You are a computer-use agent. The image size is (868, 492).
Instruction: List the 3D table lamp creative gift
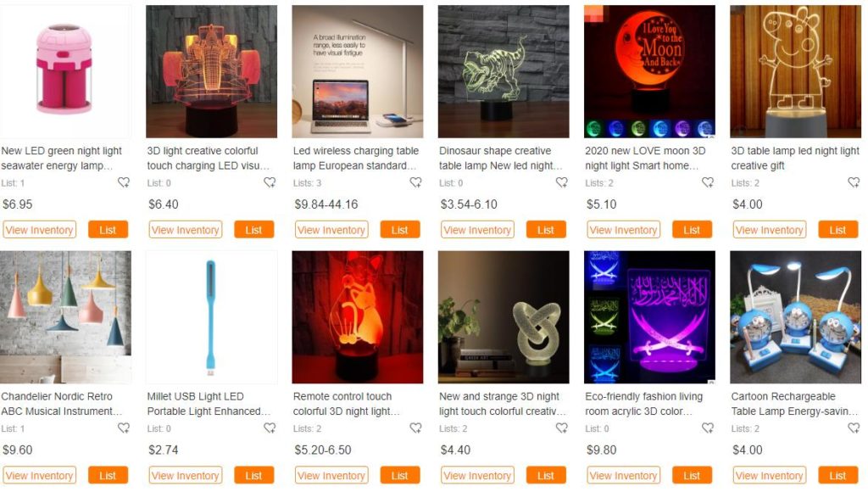click(x=837, y=230)
